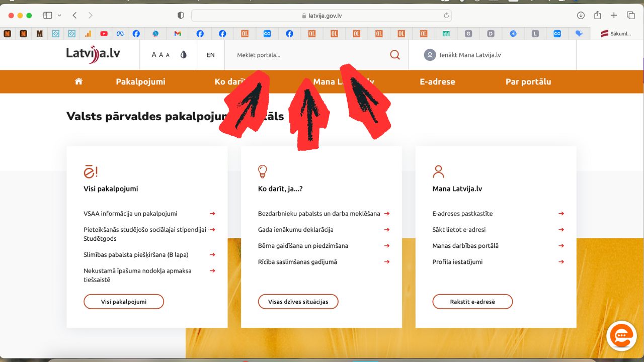The image size is (644, 362).
Task: Click the Rakstīt e-adresē button
Action: tap(472, 302)
